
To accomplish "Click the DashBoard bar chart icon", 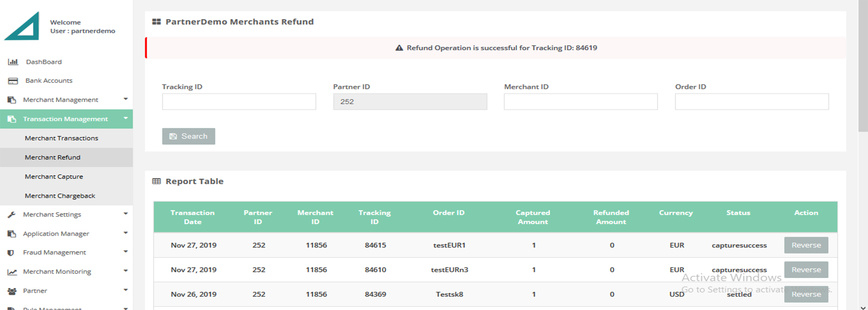I will click(x=13, y=62).
